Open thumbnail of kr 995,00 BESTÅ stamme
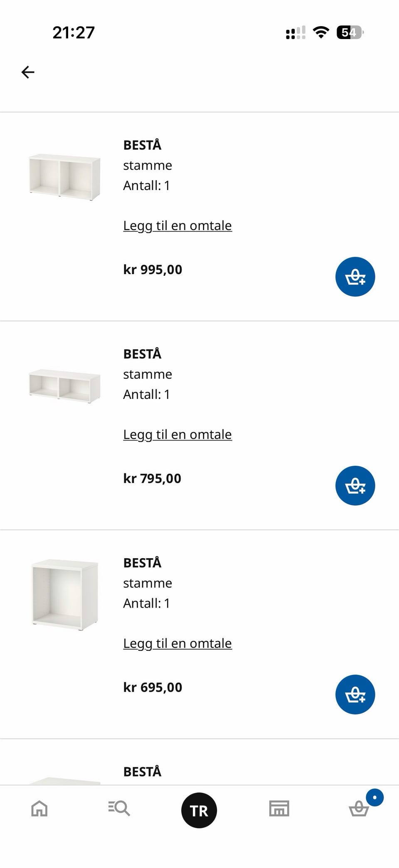The width and height of the screenshot is (399, 868). [64, 177]
